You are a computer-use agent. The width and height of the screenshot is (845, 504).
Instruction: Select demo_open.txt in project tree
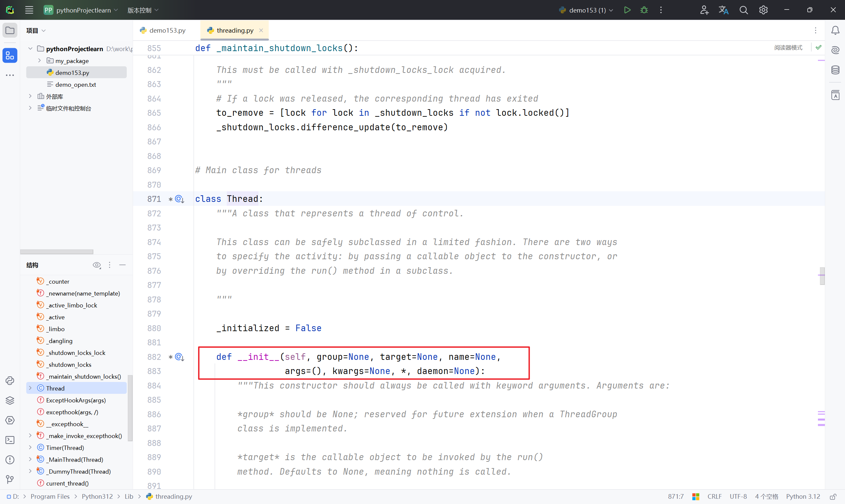77,84
